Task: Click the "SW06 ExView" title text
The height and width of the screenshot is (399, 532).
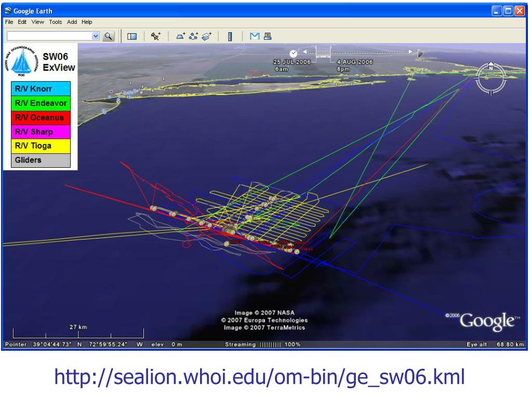Action: pos(59,62)
